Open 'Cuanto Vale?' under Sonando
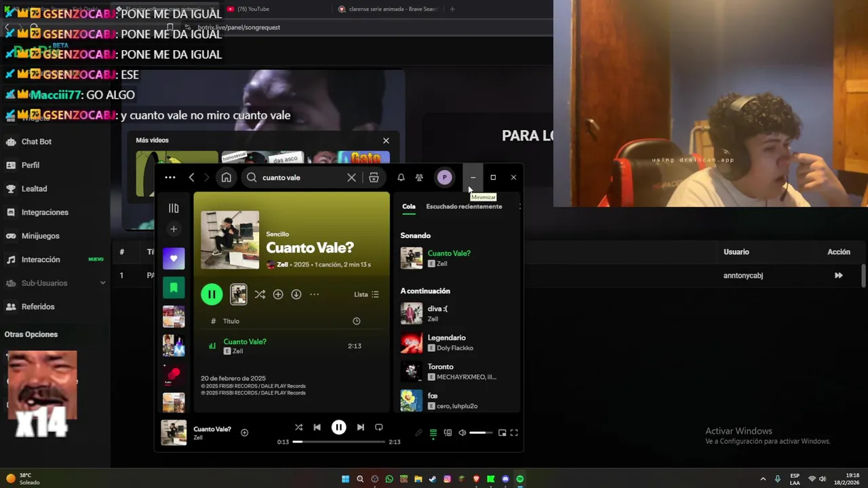868x488 pixels. [449, 253]
